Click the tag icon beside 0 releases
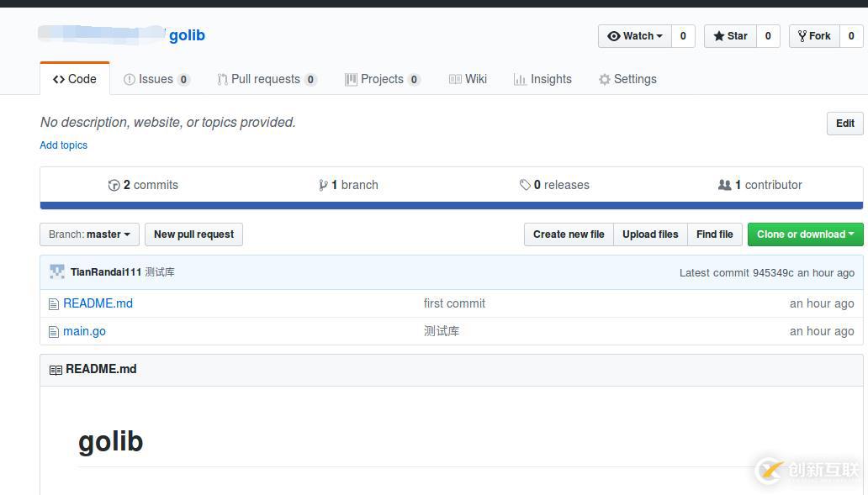Screen dimensions: 868x495 pos(525,185)
